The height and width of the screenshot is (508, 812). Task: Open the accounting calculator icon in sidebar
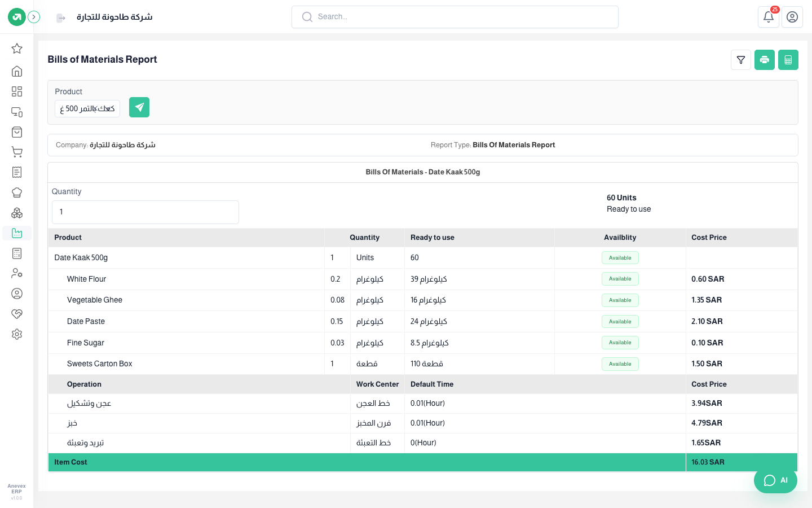pyautogui.click(x=17, y=253)
